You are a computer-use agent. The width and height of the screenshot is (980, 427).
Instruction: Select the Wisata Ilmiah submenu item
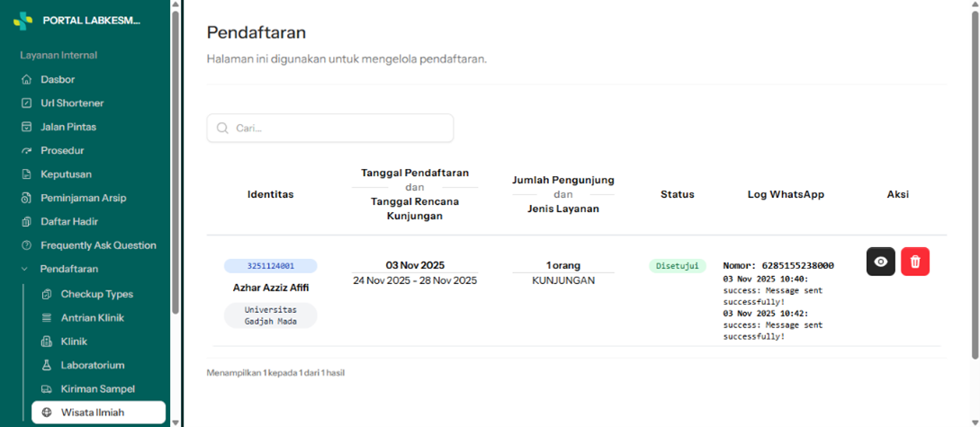pos(99,413)
